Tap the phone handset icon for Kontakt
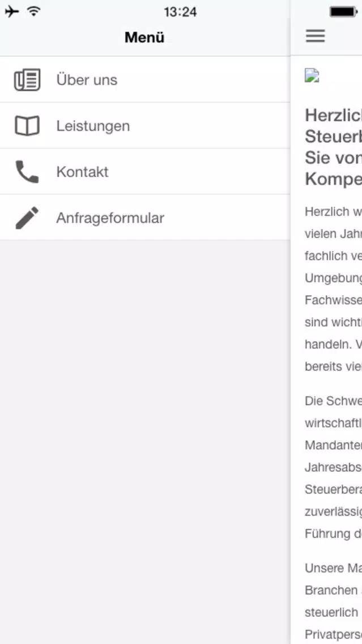This screenshot has height=644, width=362. coord(27,172)
